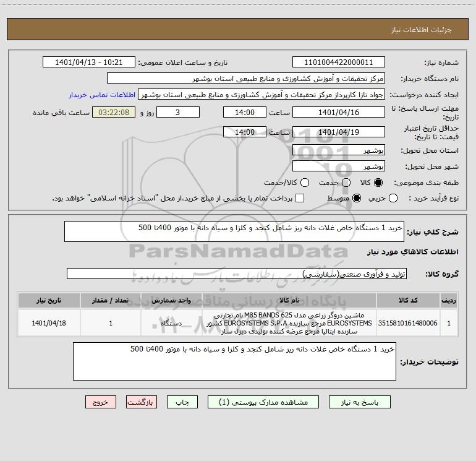This screenshot has height=461, width=476.
Task: Click the request creator field جواد تازا
Action: coord(261,95)
